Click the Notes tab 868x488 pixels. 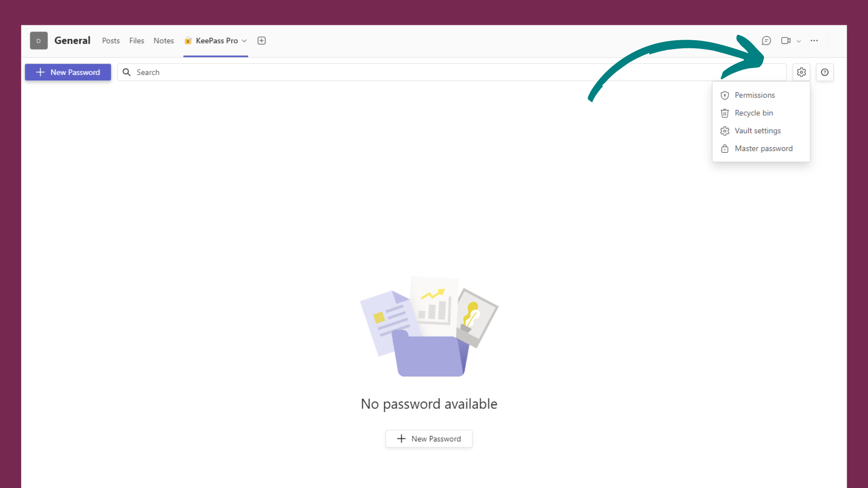click(163, 41)
